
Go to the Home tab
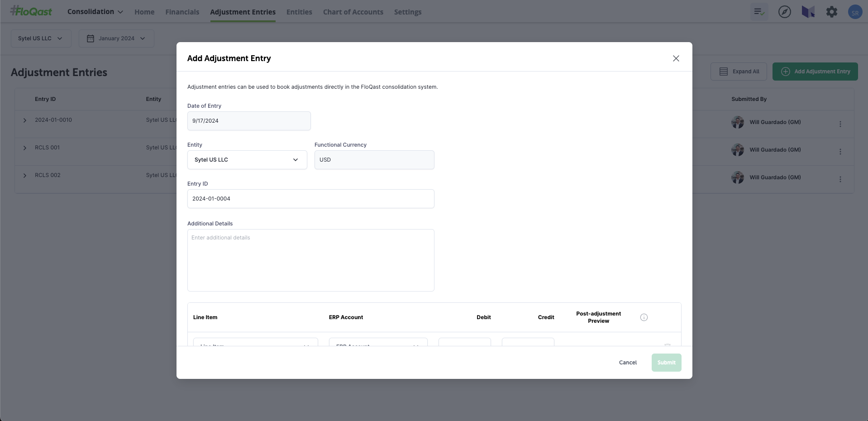(x=144, y=12)
